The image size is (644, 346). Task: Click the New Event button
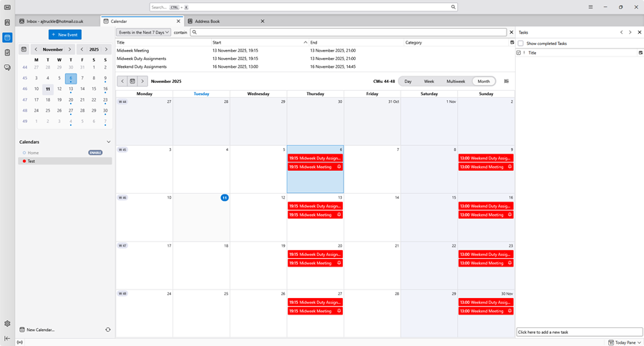(x=65, y=34)
